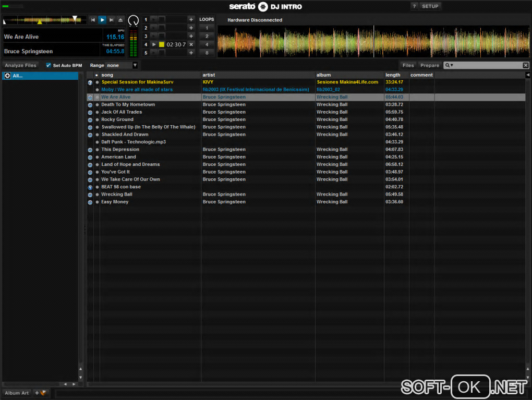Image resolution: width=532 pixels, height=400 pixels.
Task: Select song Moby / We are all made of stars
Action: tap(137, 90)
